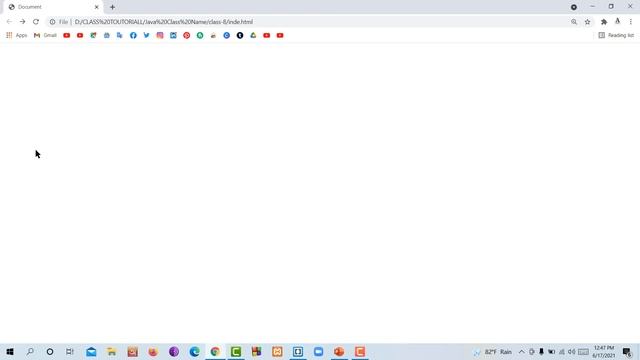Viewport: 640px width, 360px height.
Task: Open the taskbar clock and calendar
Action: pyautogui.click(x=604, y=352)
